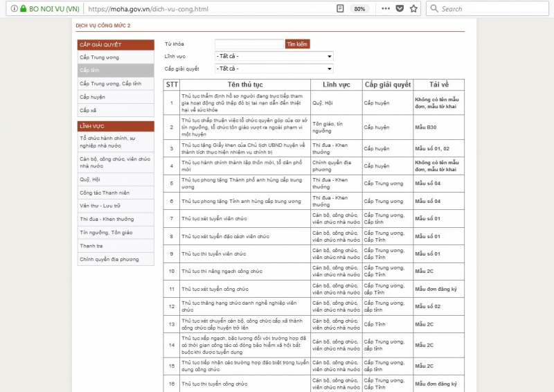Toggle reader view icon in address bar
554x392 pixels.
340,9
